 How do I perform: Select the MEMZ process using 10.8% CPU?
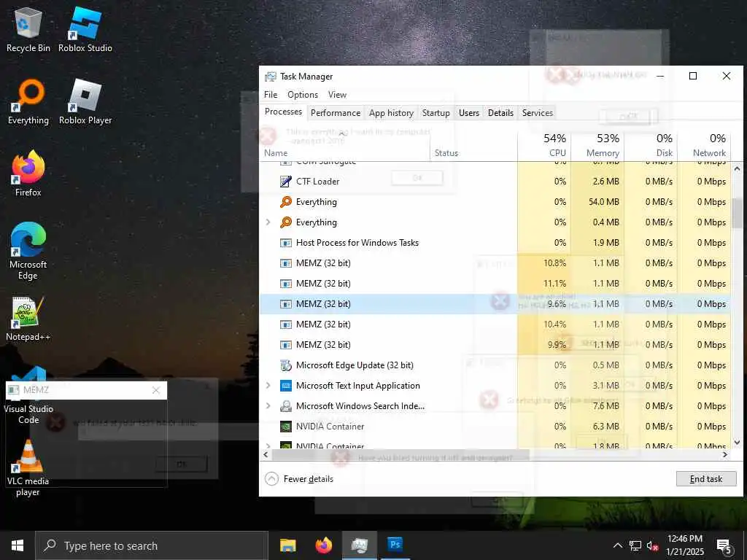click(495, 263)
